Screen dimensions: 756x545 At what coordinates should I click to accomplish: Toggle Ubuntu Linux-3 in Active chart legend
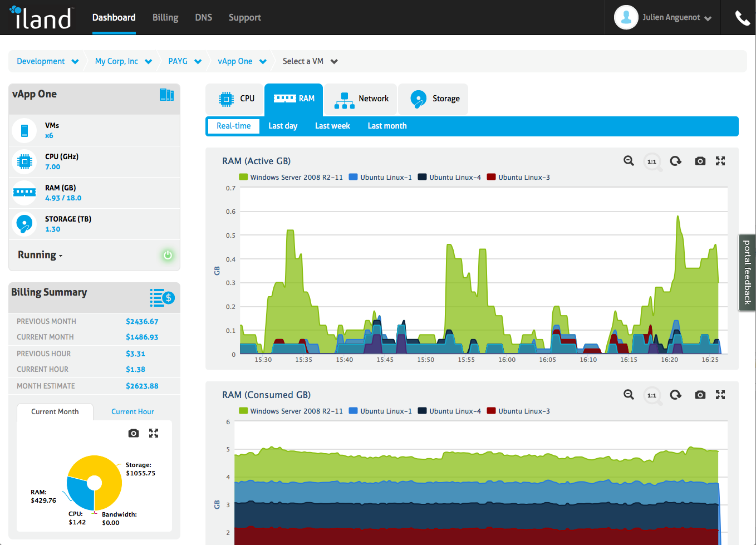pyautogui.click(x=519, y=177)
